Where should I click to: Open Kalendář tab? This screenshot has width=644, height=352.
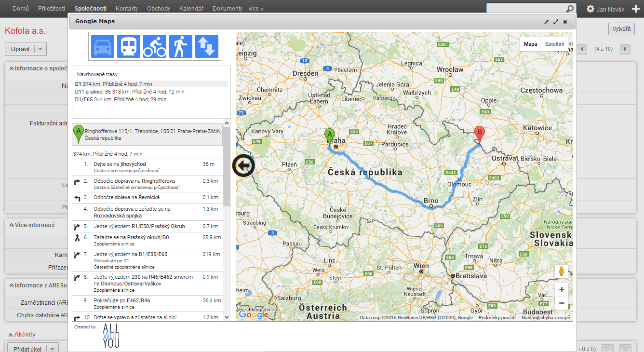[191, 9]
